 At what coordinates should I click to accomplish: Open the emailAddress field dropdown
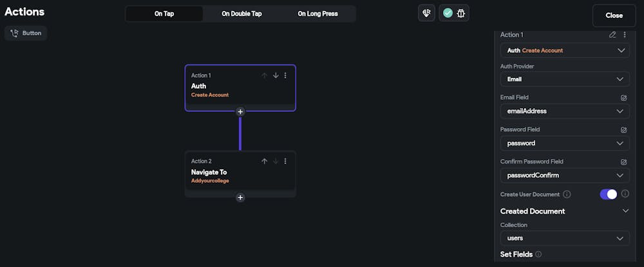tap(565, 111)
